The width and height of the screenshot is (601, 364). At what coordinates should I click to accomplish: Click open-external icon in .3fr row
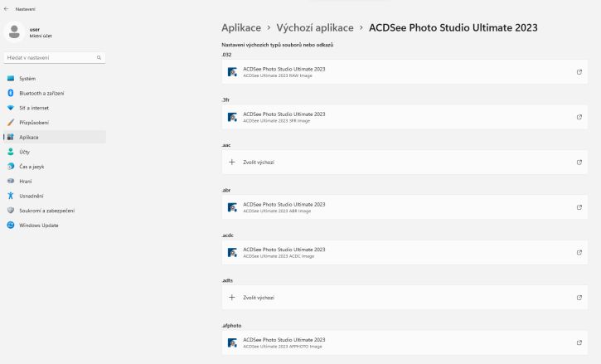(579, 117)
